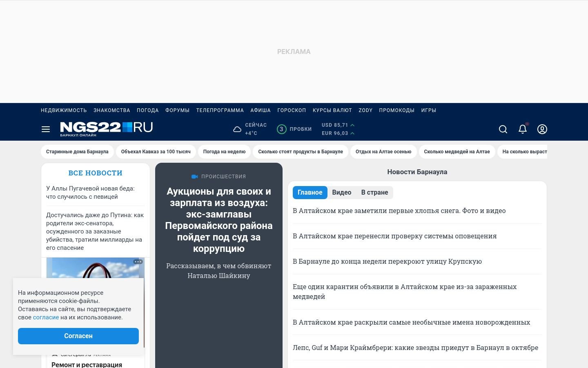Open the ad options three-dots icon
Image resolution: width=588 pixels, height=368 pixels.
(138, 262)
